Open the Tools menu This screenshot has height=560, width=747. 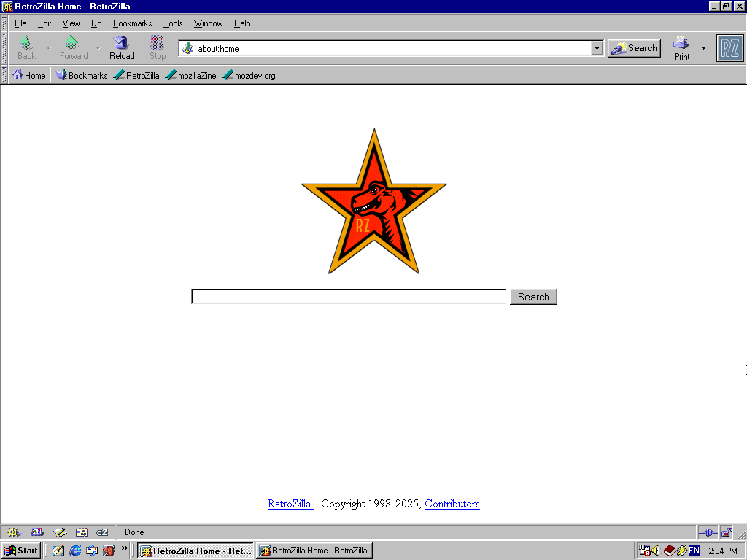click(x=173, y=23)
